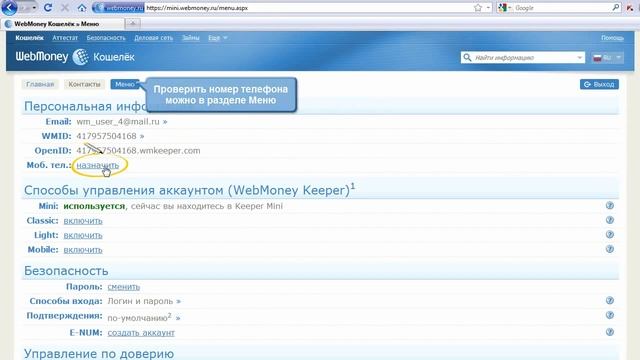Click the webmoney.ru site identity badge
Screen dimensions: 640x360
pyautogui.click(x=119, y=8)
